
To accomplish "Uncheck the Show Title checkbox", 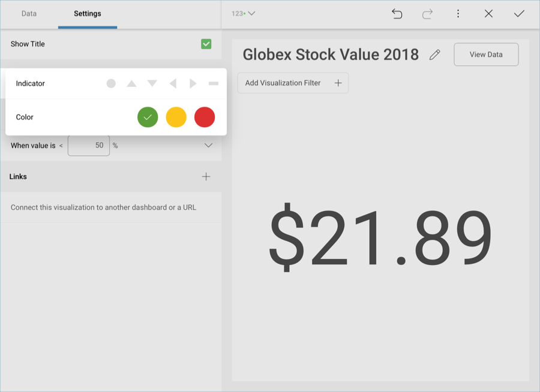I will [x=206, y=44].
